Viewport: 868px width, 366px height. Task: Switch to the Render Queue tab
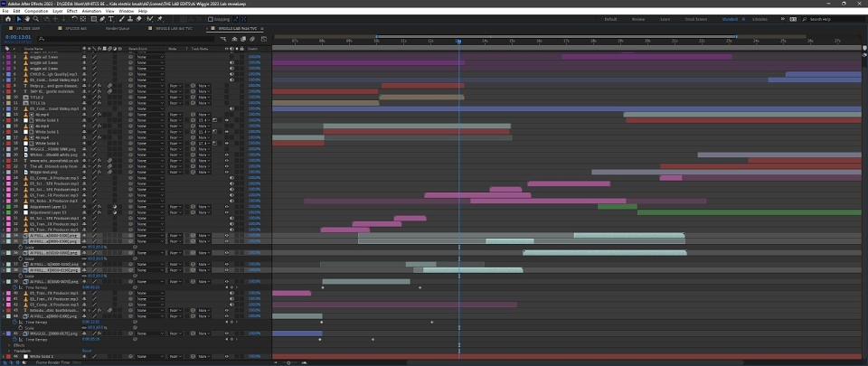pyautogui.click(x=118, y=28)
